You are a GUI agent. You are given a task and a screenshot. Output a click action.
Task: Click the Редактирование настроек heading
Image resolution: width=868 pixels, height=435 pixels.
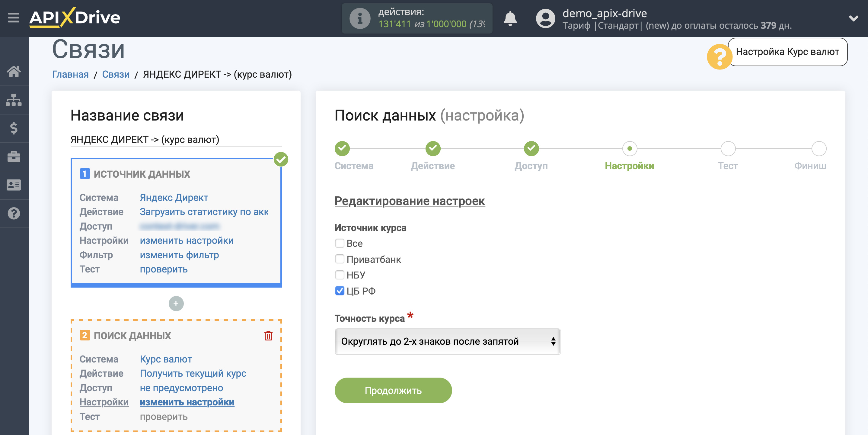[x=409, y=201]
